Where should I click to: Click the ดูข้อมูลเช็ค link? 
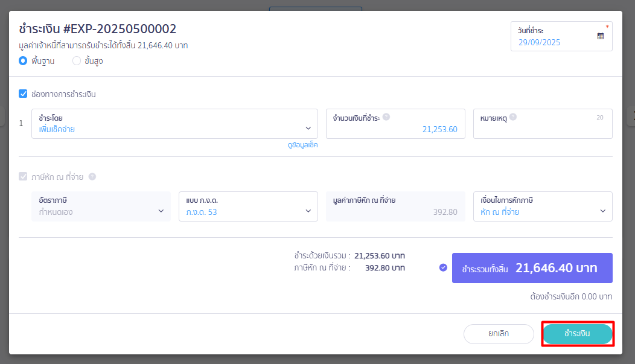302,145
